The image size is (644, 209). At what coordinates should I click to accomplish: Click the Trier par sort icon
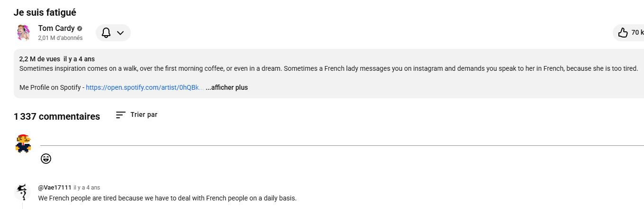coord(121,115)
